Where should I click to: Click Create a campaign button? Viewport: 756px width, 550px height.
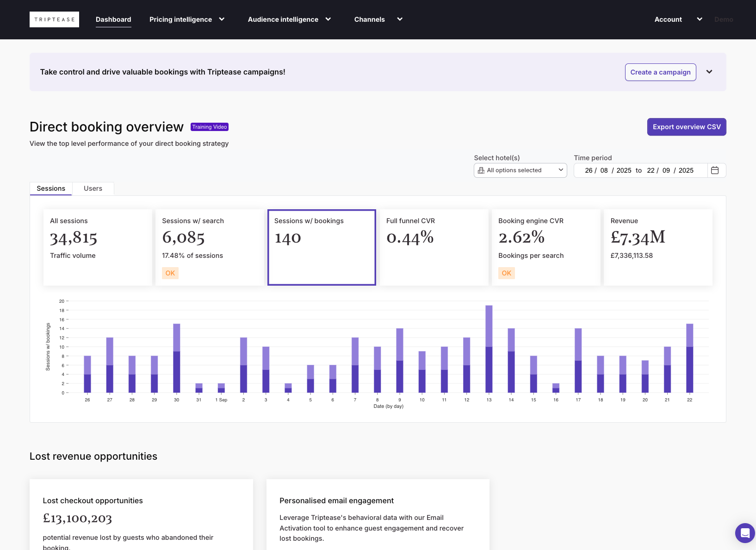(x=660, y=72)
